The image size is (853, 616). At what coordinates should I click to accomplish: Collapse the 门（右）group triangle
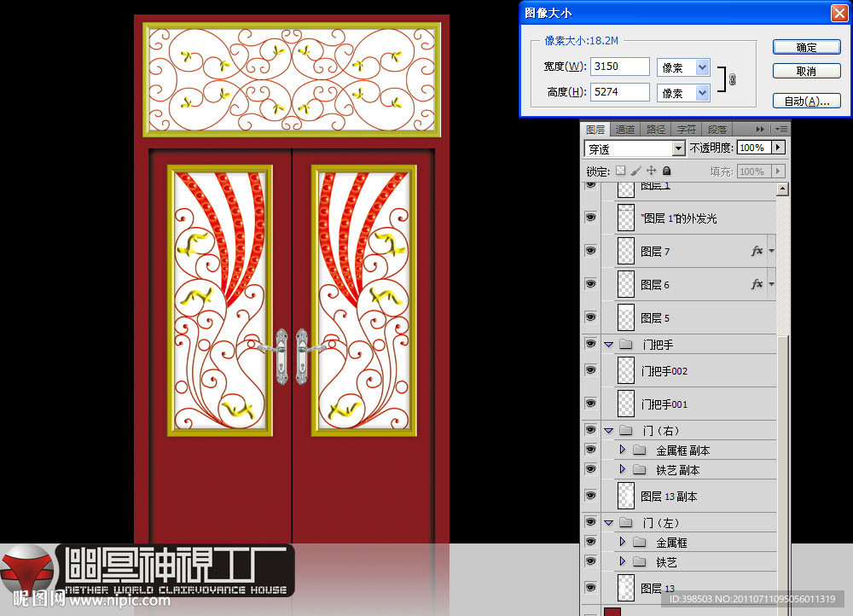click(x=609, y=431)
